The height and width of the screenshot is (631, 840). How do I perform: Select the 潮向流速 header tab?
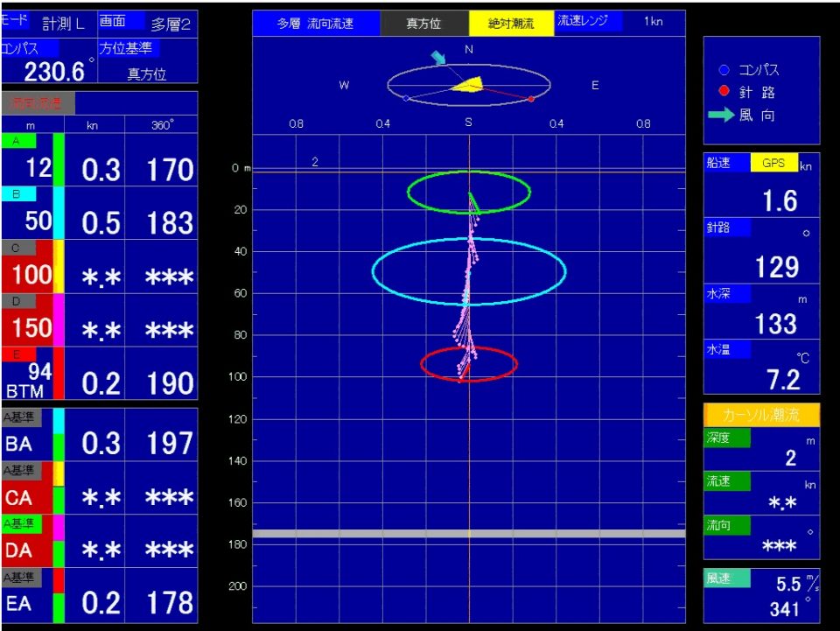tap(38, 102)
